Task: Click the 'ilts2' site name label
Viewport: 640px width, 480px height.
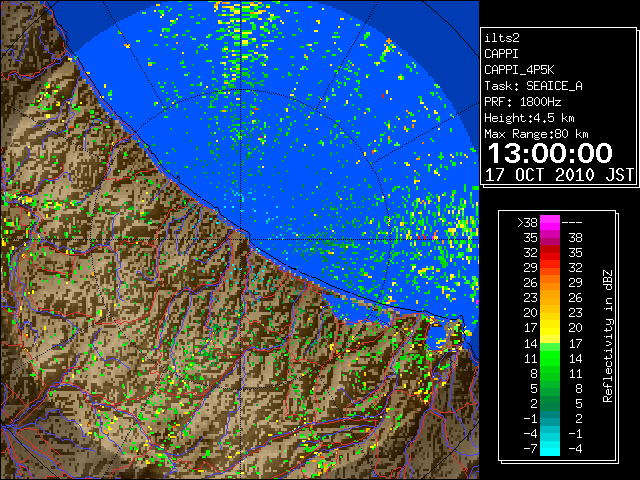Action: tap(502, 38)
